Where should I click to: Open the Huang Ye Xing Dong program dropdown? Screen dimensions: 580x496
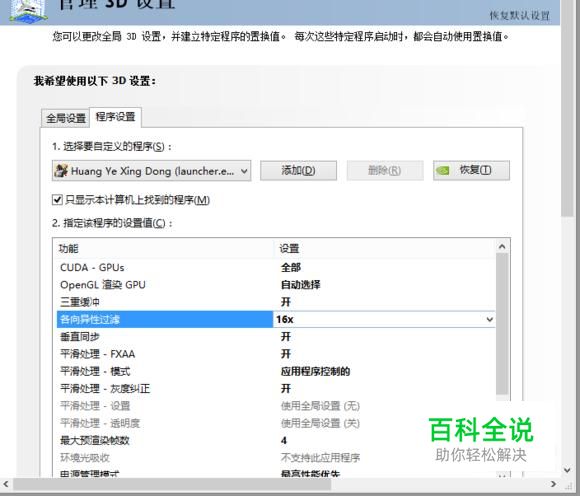tap(152, 171)
